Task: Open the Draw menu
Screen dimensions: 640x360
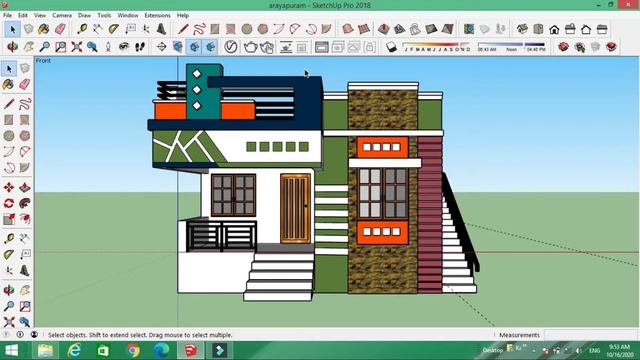Action: (x=84, y=15)
